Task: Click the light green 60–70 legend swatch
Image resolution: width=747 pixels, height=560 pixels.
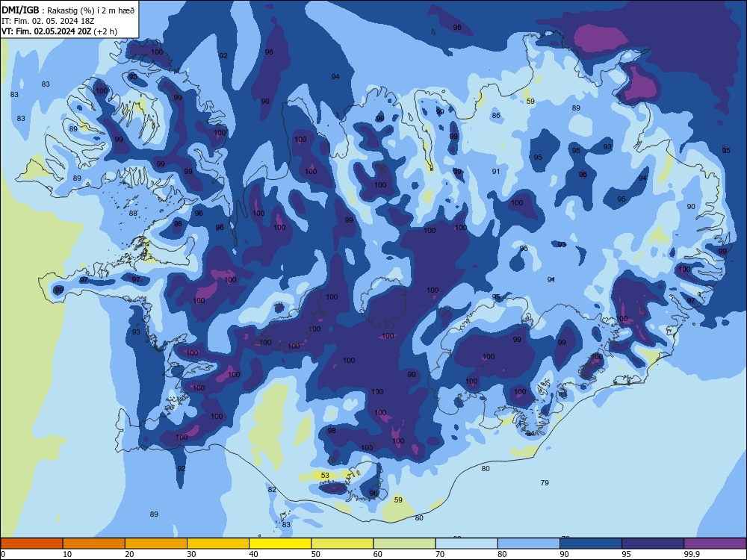Action: pos(404,544)
